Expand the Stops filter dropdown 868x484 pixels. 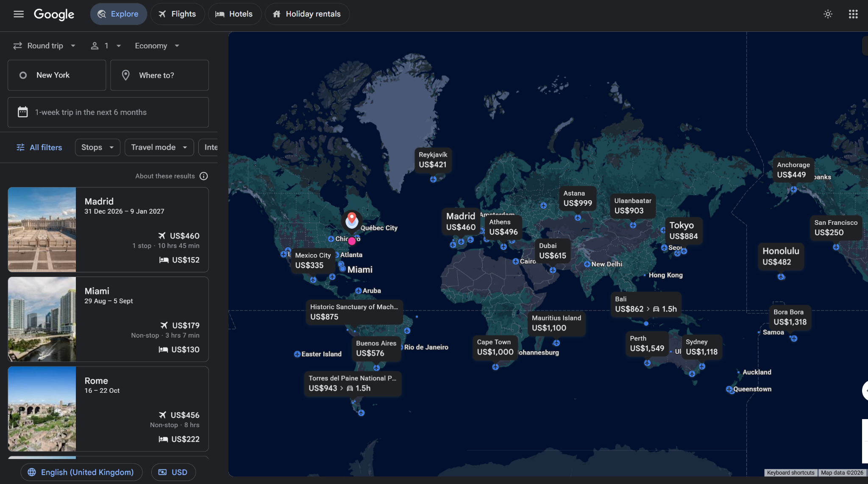tap(97, 147)
